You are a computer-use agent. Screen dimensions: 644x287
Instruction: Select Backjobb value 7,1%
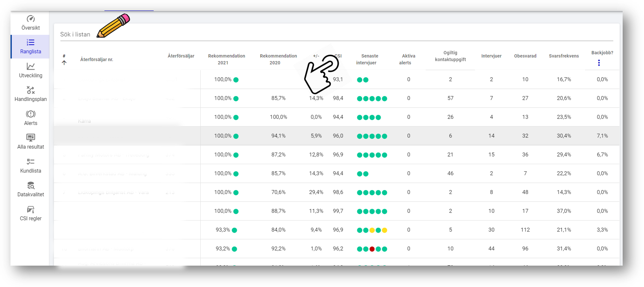[x=602, y=135]
